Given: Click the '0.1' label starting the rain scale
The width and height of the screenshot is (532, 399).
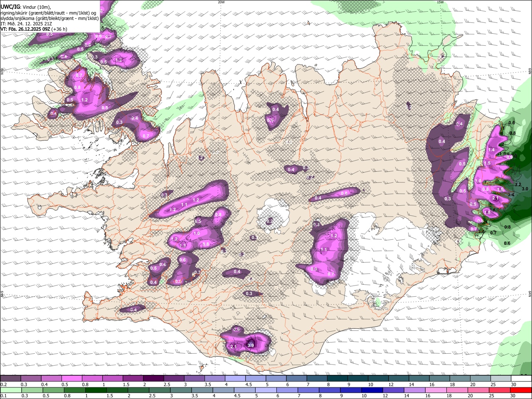Looking at the screenshot, I should [4, 396].
